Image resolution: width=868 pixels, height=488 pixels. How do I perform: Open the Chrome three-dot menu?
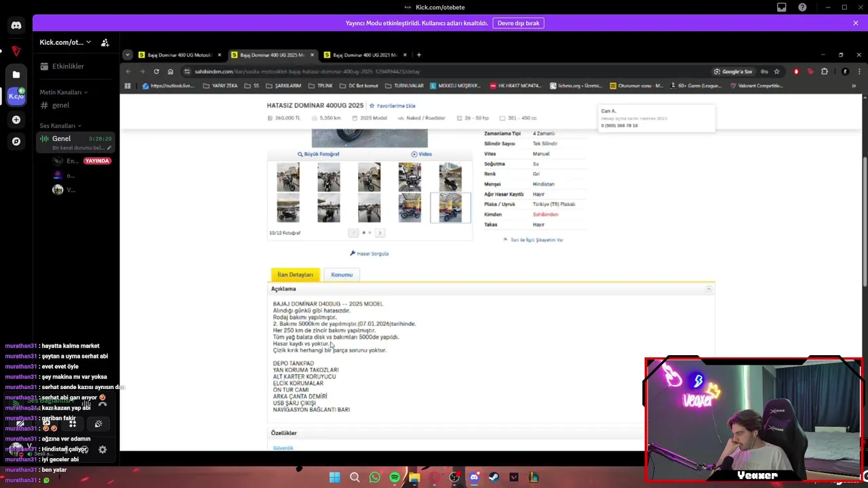coord(860,71)
